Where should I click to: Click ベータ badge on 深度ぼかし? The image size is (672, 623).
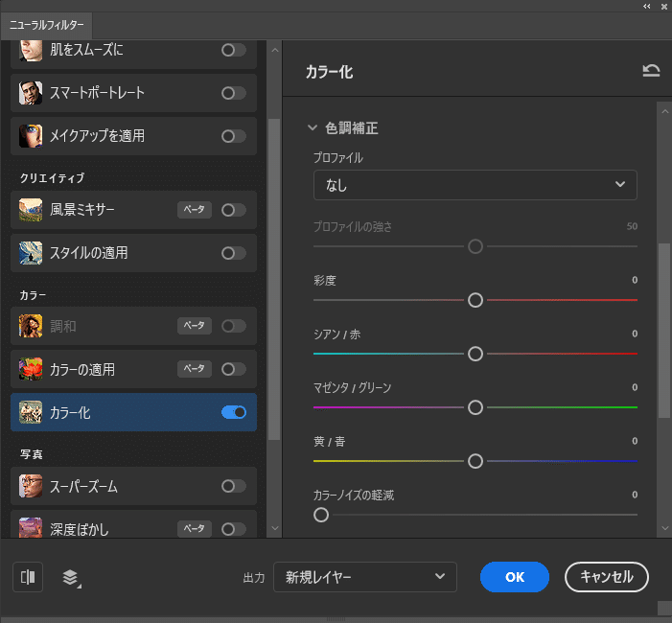[x=195, y=528]
